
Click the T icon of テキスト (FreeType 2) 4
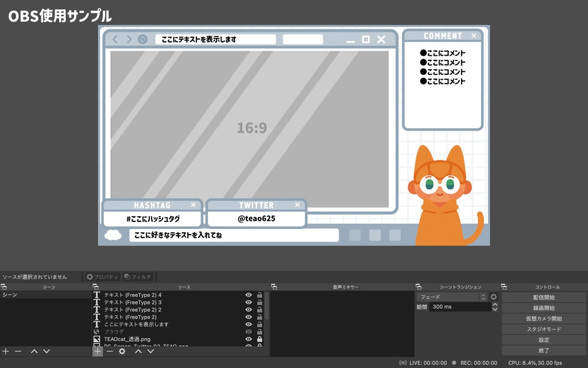click(x=96, y=295)
